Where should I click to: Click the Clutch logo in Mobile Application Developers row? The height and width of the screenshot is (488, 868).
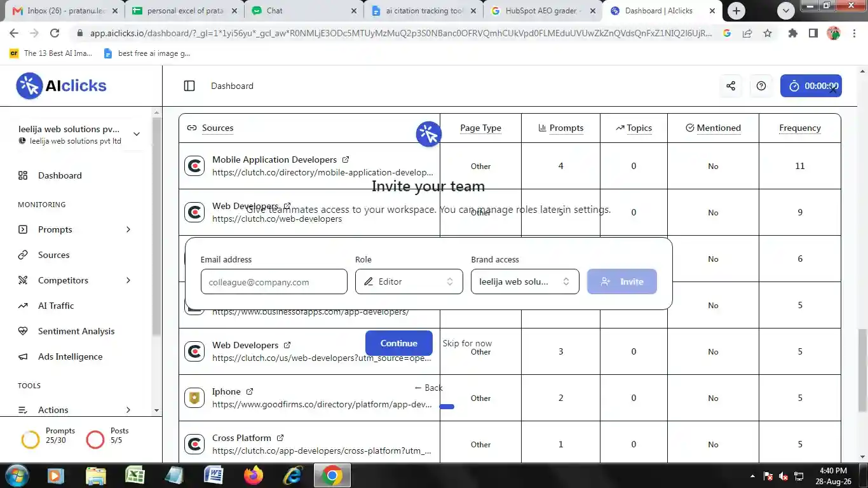point(194,166)
